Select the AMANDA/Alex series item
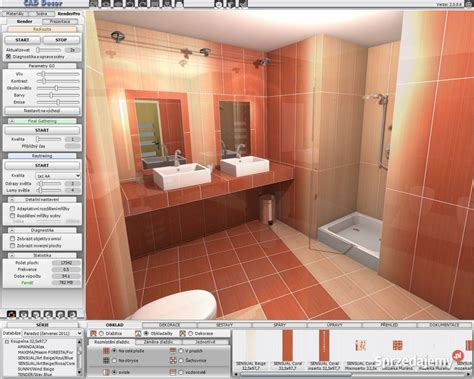Viewport: 474px width, 379px height. tap(31, 347)
